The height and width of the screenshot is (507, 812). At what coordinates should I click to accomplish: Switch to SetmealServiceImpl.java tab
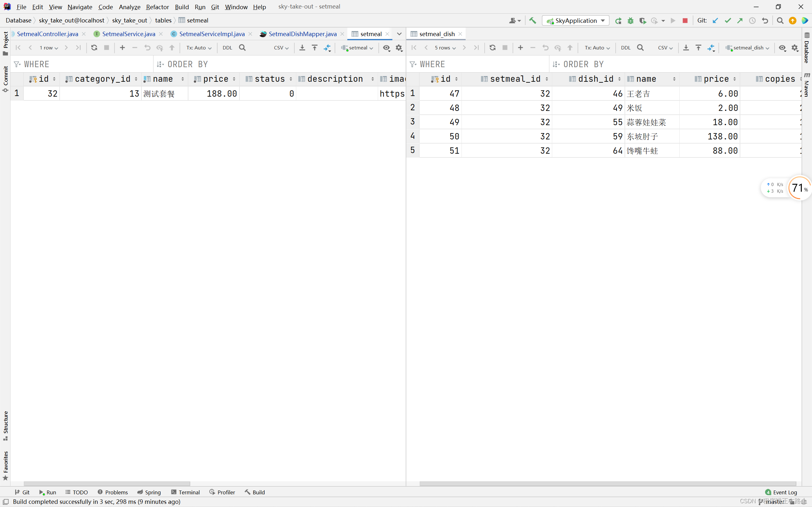click(211, 34)
